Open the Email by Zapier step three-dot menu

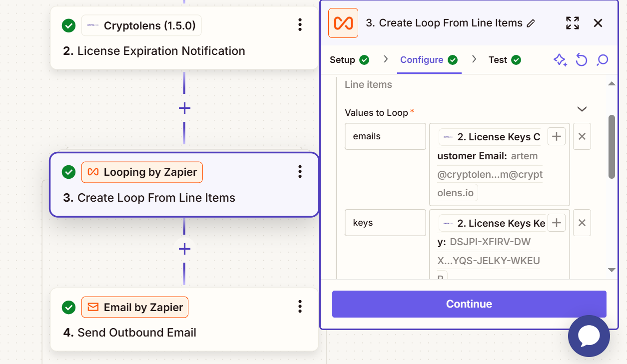(x=300, y=306)
